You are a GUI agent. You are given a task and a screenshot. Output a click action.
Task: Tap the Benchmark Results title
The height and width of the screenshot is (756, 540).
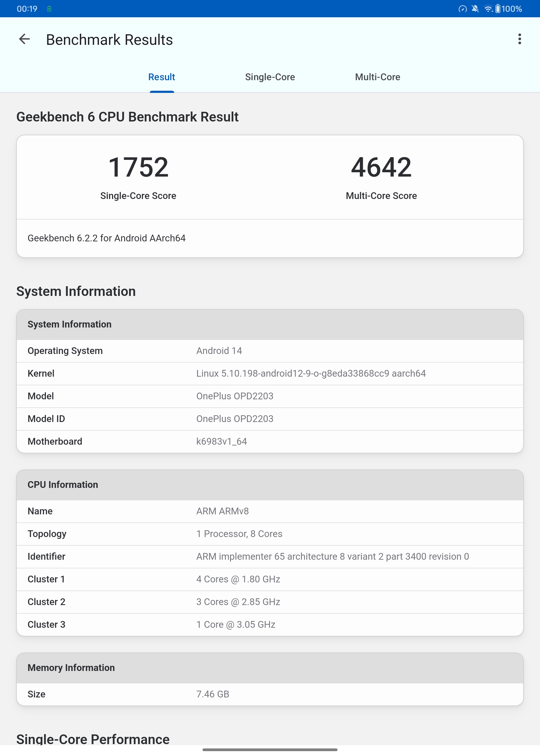click(109, 40)
